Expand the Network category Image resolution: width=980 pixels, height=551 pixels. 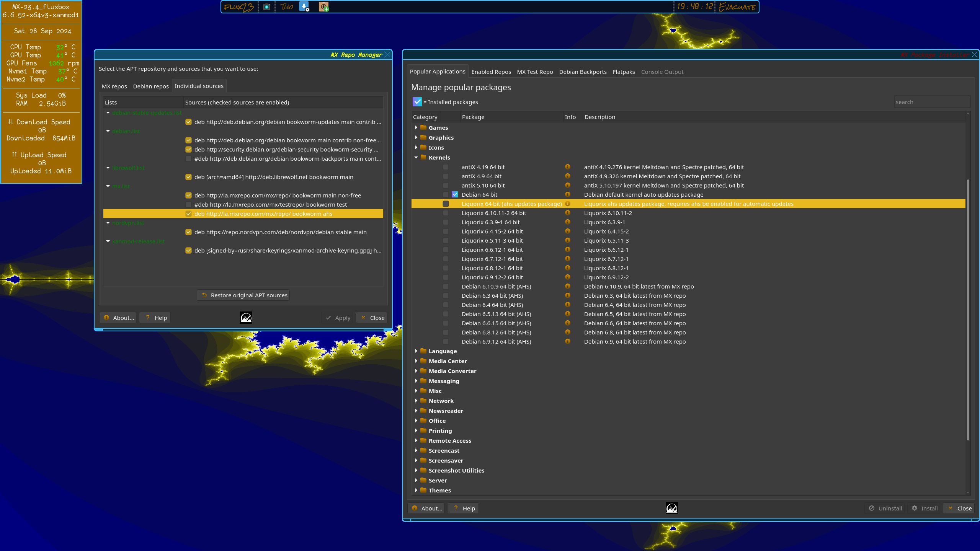point(416,401)
